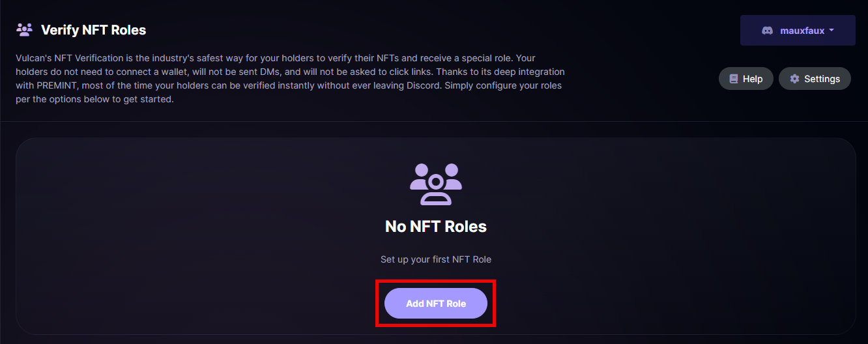Expand the caret arrow next to mauxfaux
This screenshot has height=344, width=868.
coord(832,30)
